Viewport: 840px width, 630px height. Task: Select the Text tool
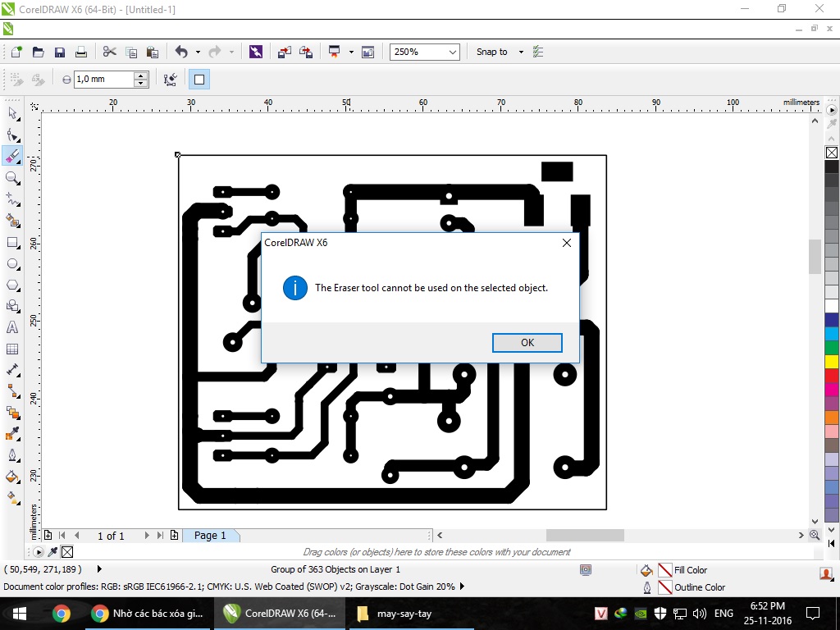[12, 327]
